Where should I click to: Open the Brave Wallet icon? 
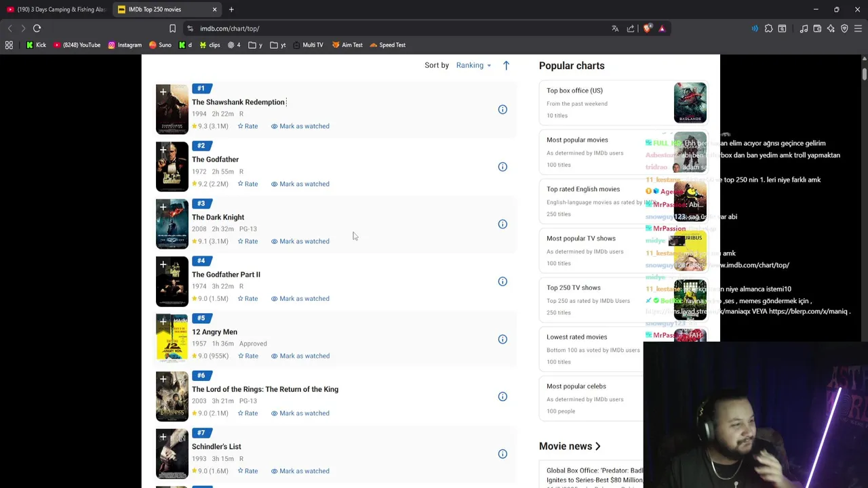pos(817,28)
